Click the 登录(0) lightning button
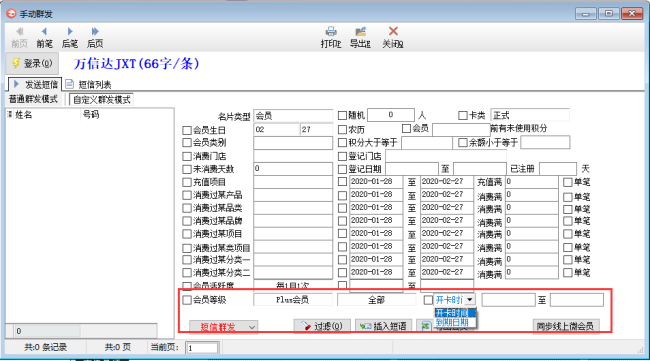Screen dimensions: 650x361 tap(32, 63)
